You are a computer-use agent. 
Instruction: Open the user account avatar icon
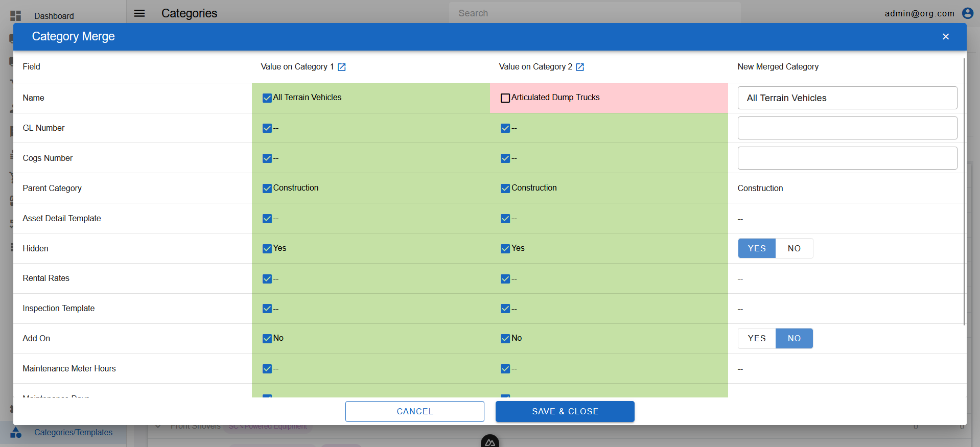pos(967,13)
